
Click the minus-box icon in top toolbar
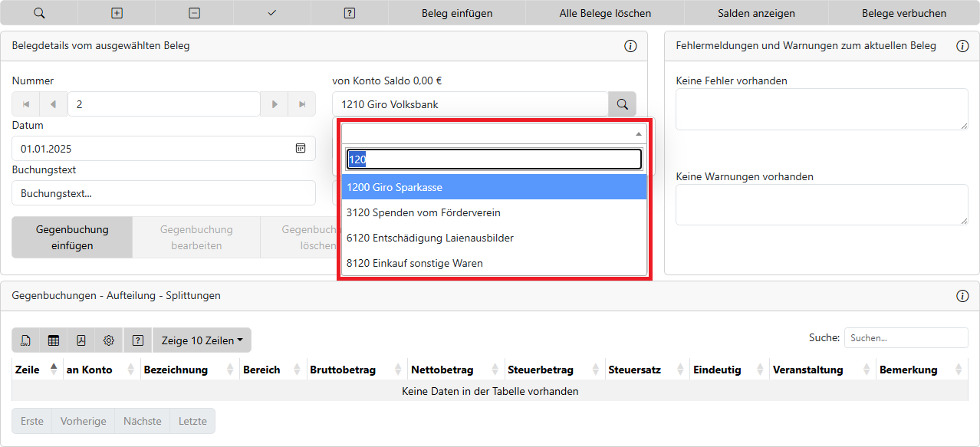[x=195, y=13]
